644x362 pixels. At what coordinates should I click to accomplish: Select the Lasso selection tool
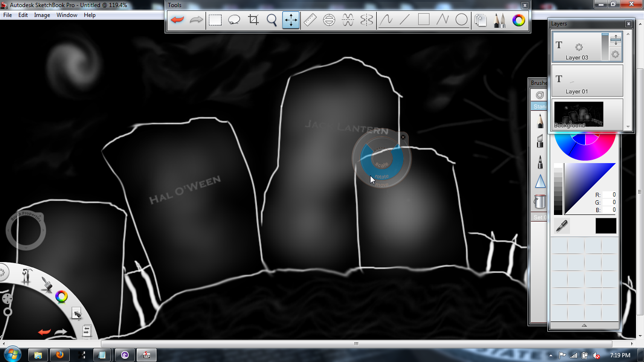(x=234, y=20)
